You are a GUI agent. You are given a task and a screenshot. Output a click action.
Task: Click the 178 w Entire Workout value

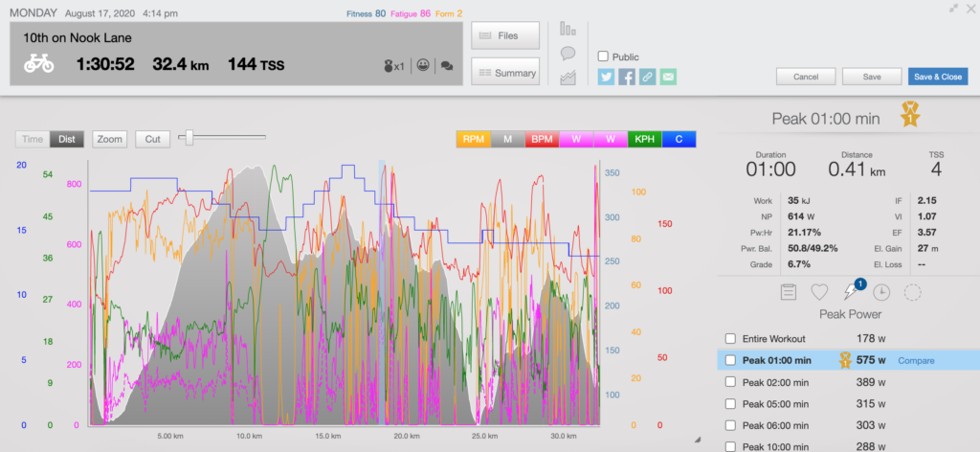point(871,339)
